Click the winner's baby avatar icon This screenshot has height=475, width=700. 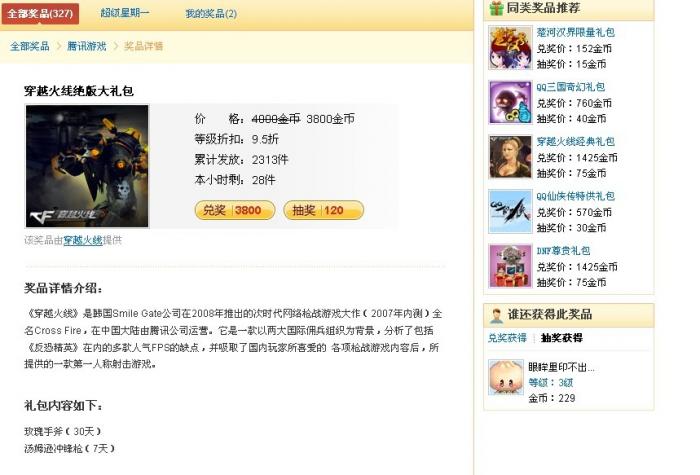point(506,377)
